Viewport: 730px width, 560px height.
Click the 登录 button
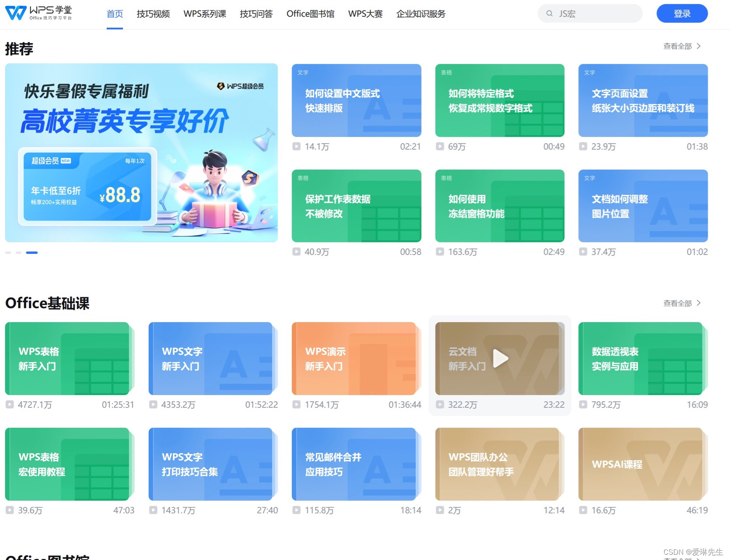point(682,14)
